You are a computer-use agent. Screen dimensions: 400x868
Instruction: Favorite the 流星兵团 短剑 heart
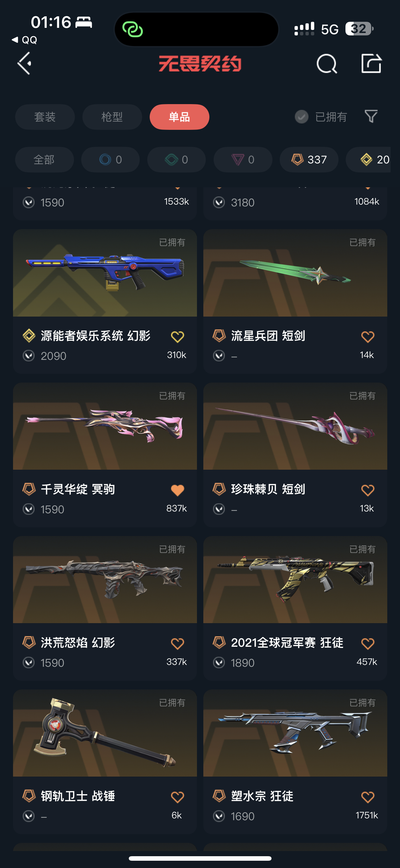(368, 336)
